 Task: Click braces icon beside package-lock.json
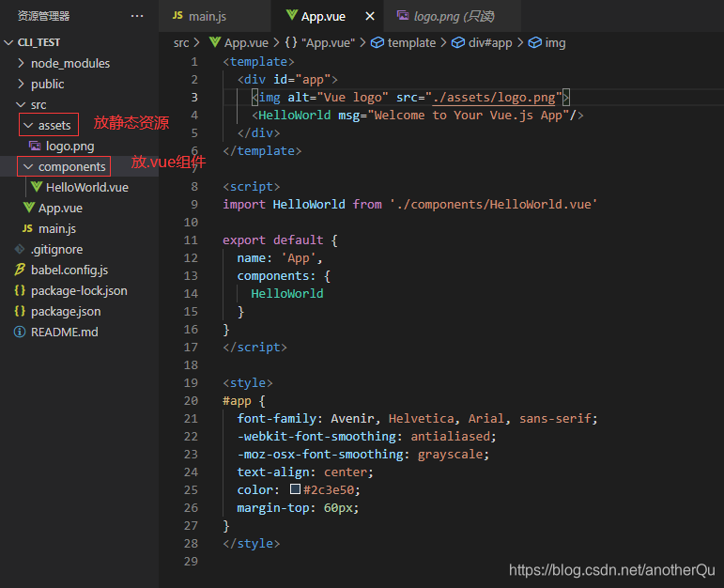pyautogui.click(x=20, y=290)
